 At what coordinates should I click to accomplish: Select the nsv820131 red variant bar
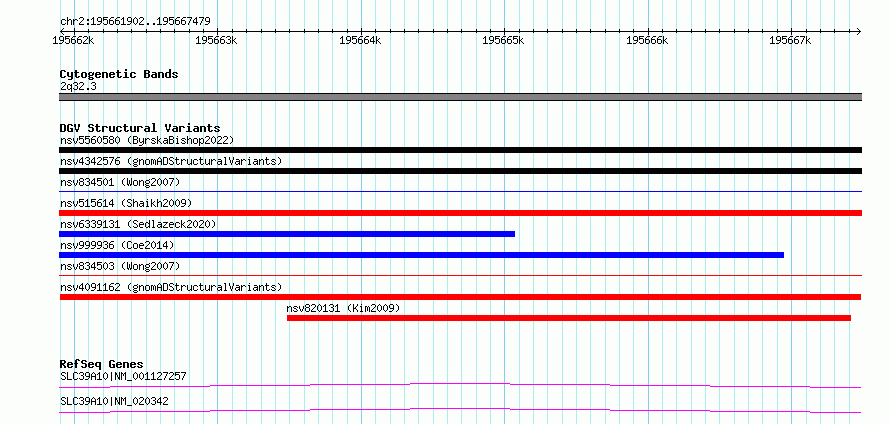(x=569, y=318)
